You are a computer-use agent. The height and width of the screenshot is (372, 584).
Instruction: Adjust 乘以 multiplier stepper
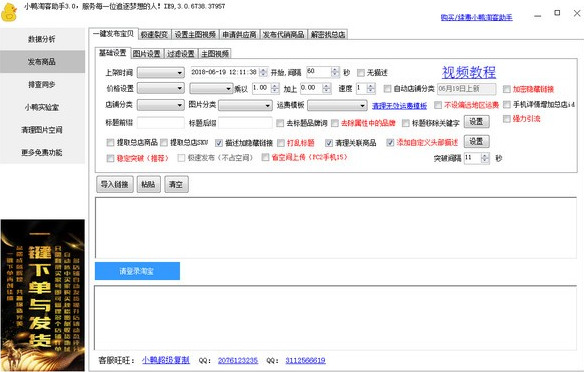[x=275, y=88]
